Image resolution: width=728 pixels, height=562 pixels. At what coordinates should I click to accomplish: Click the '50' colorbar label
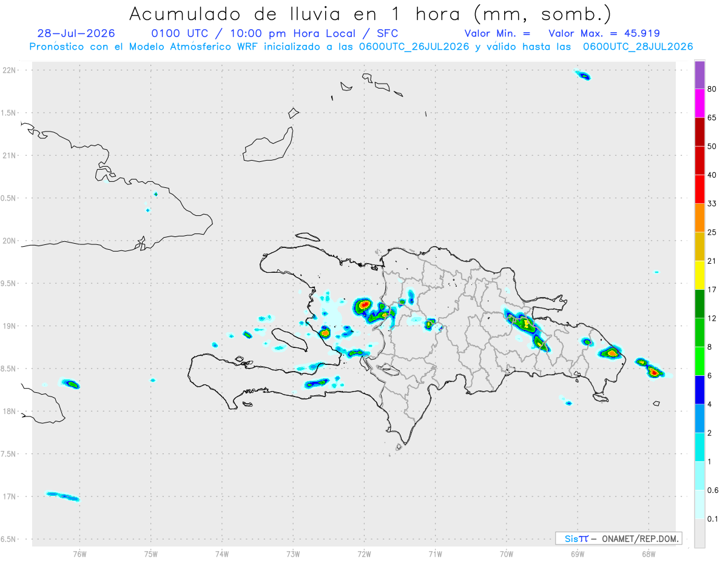pos(712,146)
